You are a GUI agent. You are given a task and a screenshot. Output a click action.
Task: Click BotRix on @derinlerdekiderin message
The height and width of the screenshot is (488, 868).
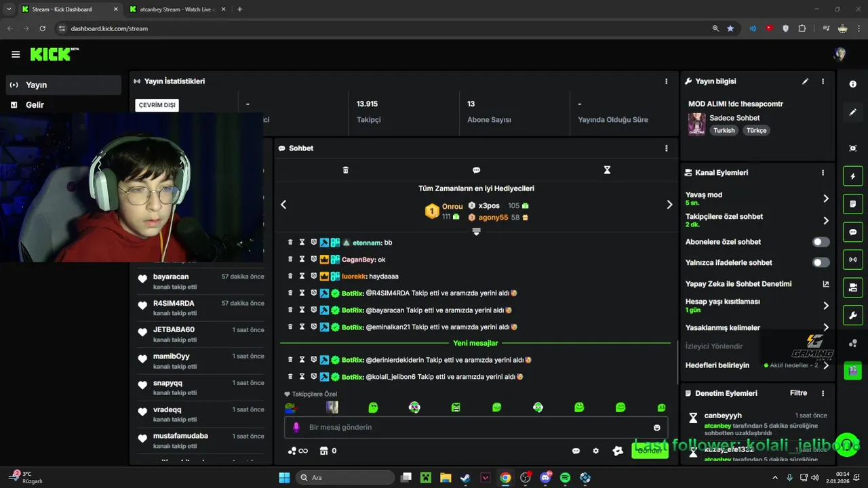352,360
